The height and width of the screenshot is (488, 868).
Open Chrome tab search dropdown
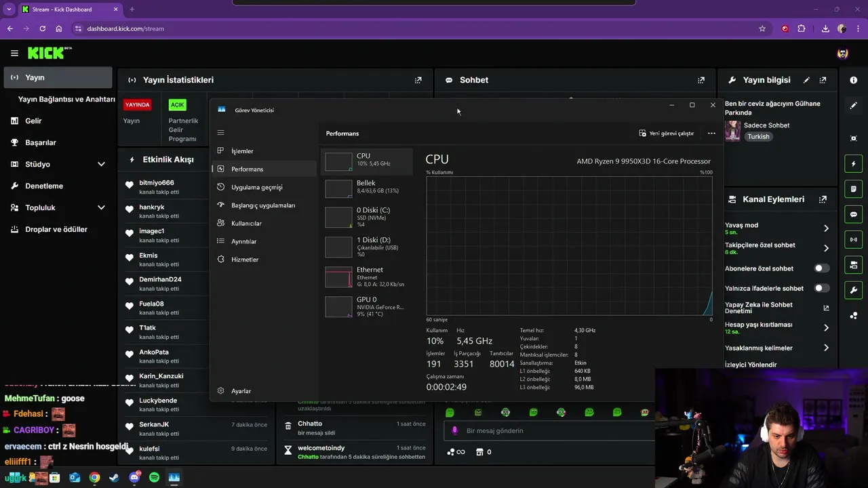click(9, 9)
